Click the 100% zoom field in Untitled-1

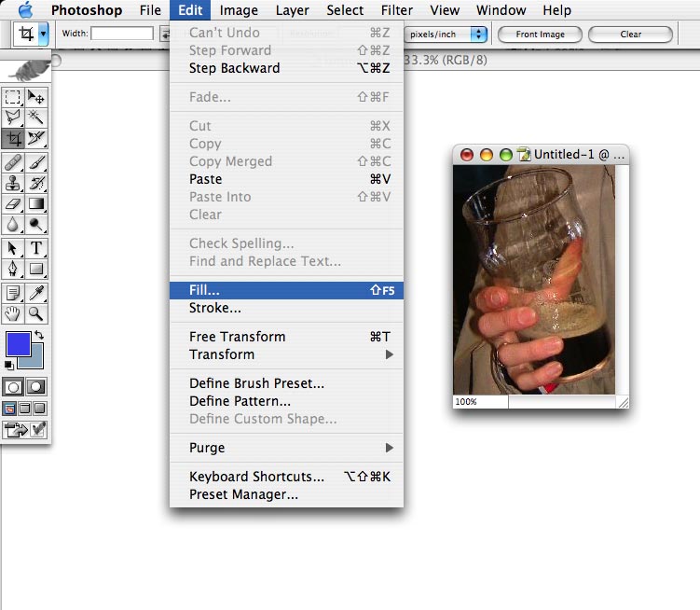(480, 402)
